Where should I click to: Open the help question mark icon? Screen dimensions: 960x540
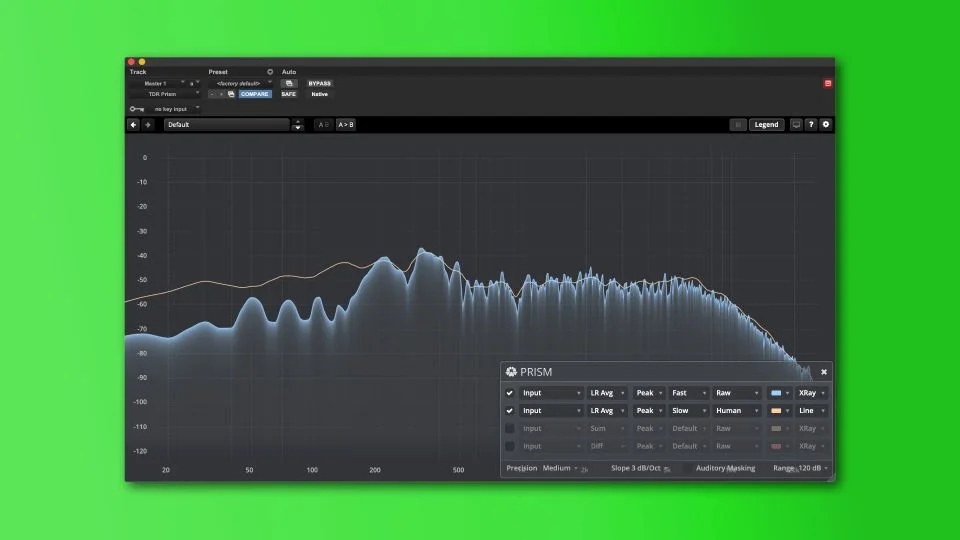click(x=811, y=124)
